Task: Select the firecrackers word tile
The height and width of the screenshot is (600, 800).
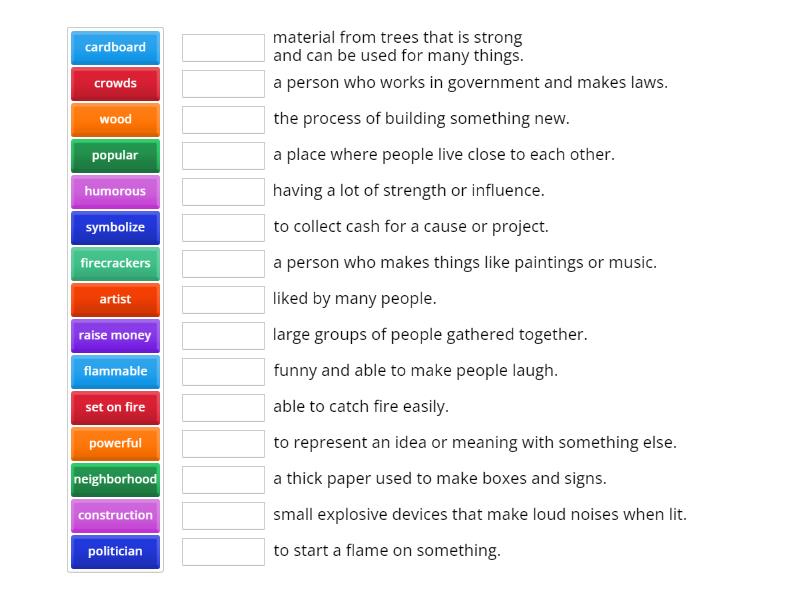Action: (114, 263)
